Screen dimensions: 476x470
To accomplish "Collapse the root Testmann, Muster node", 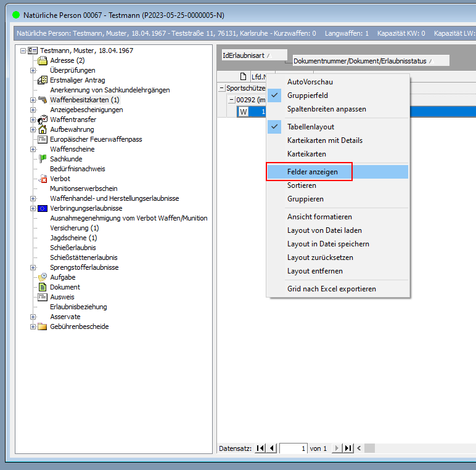I will tap(23, 51).
